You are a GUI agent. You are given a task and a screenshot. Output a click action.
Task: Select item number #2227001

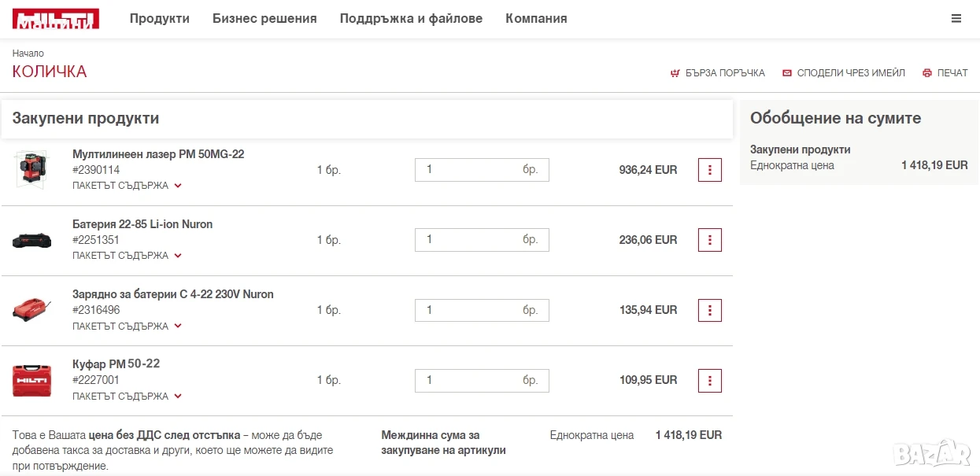(x=96, y=380)
